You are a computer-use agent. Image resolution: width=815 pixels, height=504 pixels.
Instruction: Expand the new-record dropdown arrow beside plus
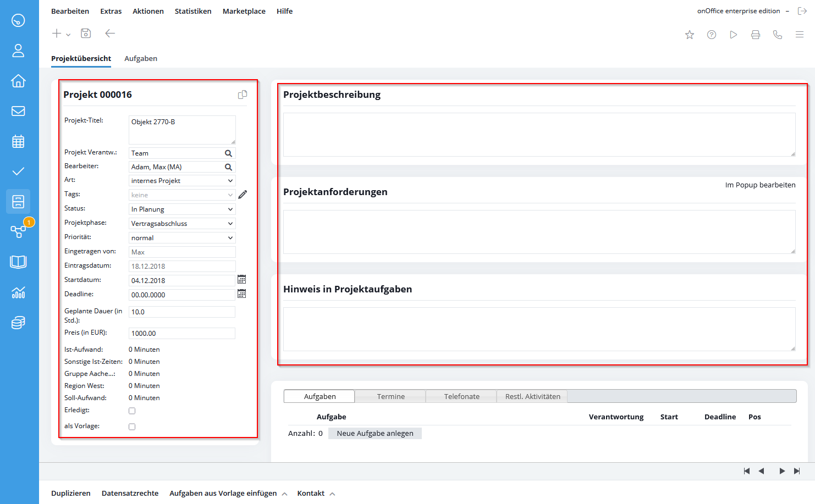(x=68, y=35)
